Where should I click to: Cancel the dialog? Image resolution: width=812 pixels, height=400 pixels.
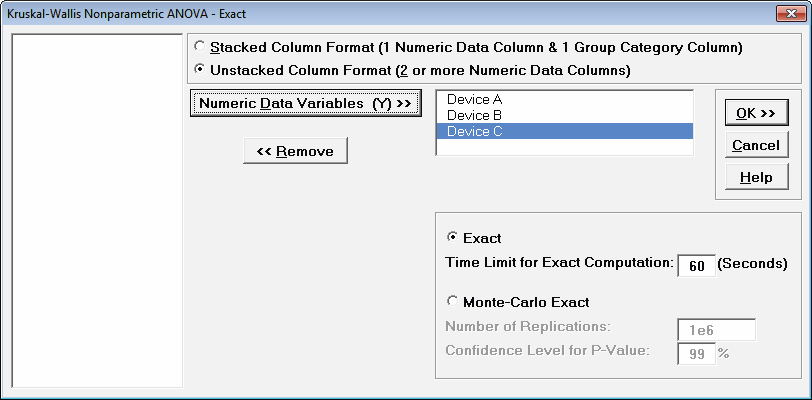tap(756, 145)
